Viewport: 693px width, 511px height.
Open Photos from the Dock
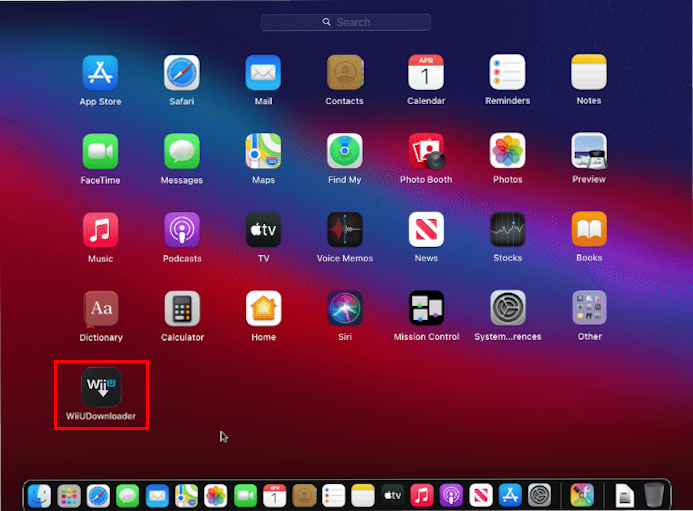(215, 496)
